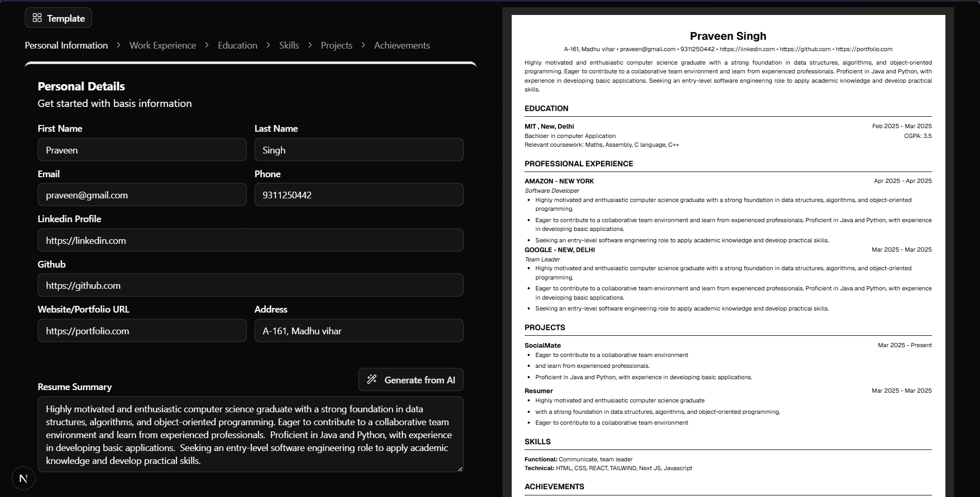Focus the Address field
The width and height of the screenshot is (980, 497).
click(x=359, y=331)
